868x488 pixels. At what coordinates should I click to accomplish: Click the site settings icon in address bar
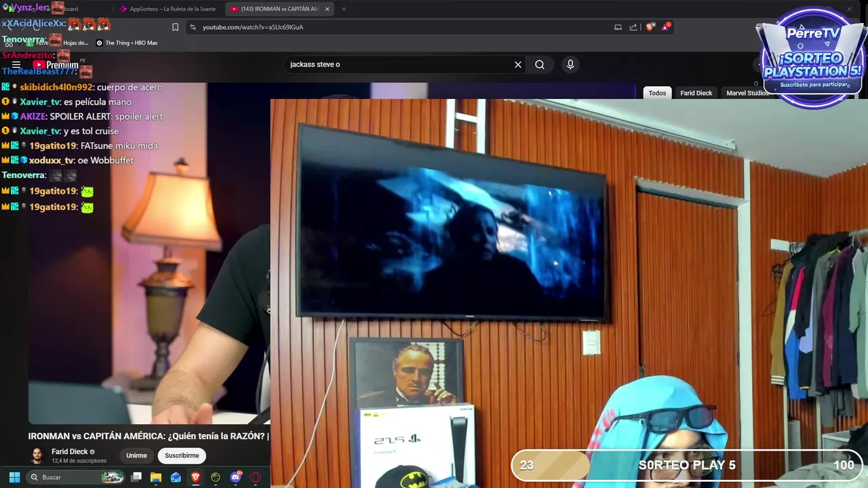click(193, 27)
